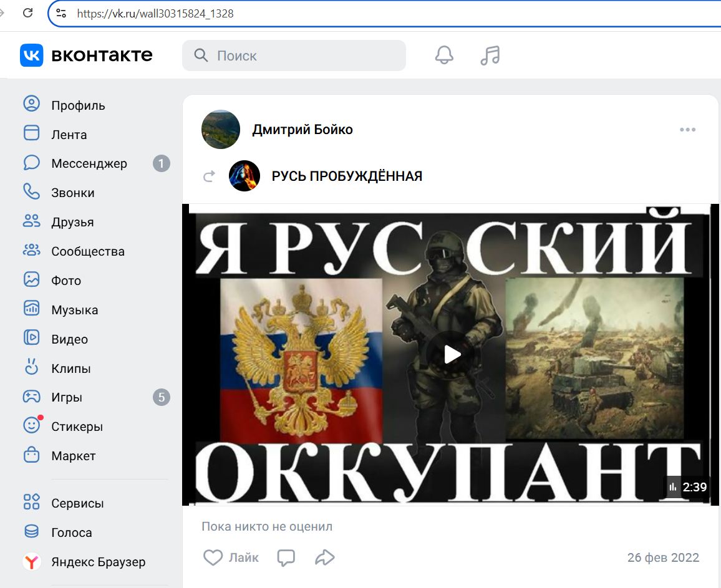The height and width of the screenshot is (588, 721).
Task: Click the heart Лайк button
Action: [x=231, y=557]
